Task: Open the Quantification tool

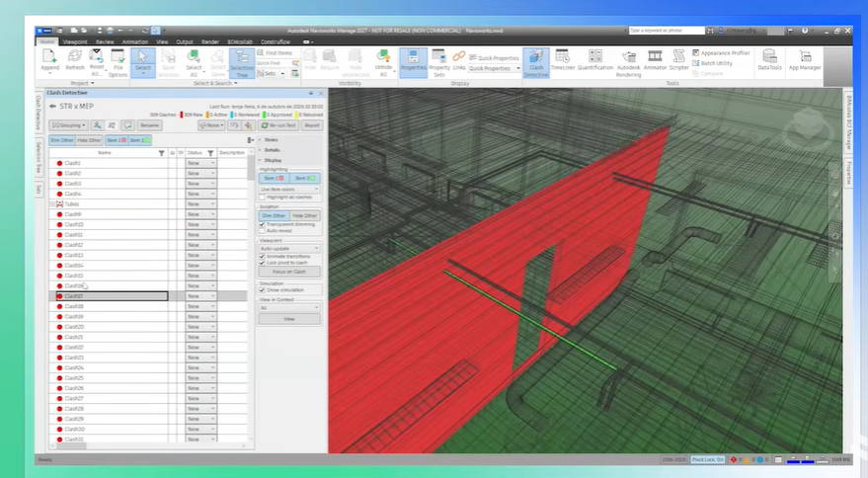Action: (595, 60)
